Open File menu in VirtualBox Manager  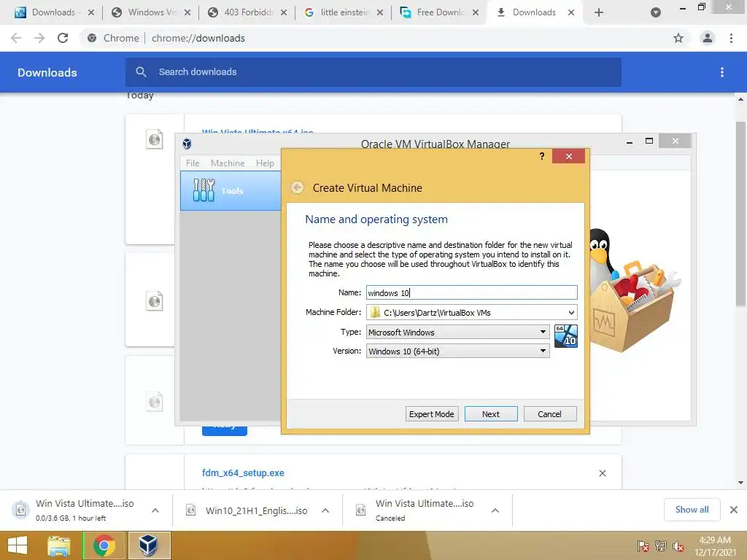click(x=193, y=163)
